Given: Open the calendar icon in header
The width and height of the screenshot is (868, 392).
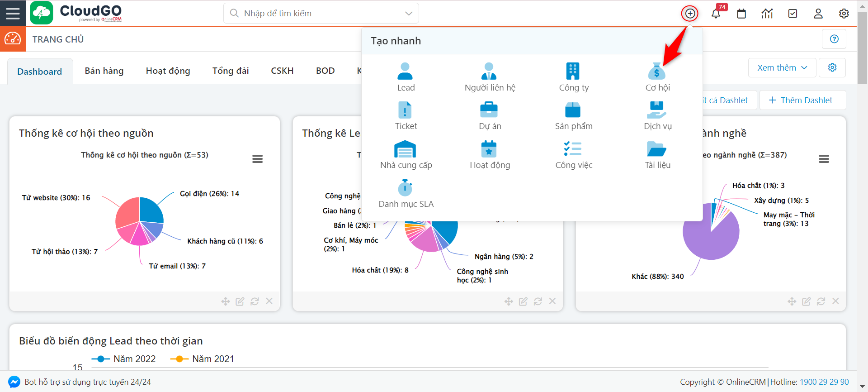Looking at the screenshot, I should pyautogui.click(x=741, y=14).
